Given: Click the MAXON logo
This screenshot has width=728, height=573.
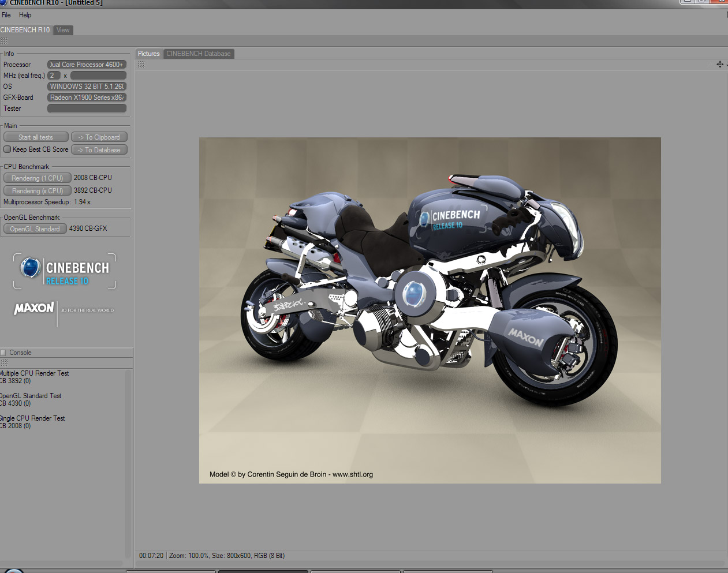Looking at the screenshot, I should (x=34, y=309).
